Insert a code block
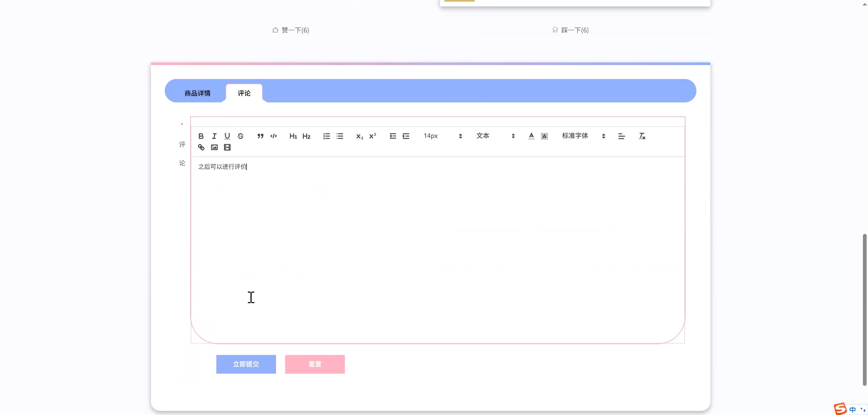This screenshot has width=868, height=415. tap(273, 136)
